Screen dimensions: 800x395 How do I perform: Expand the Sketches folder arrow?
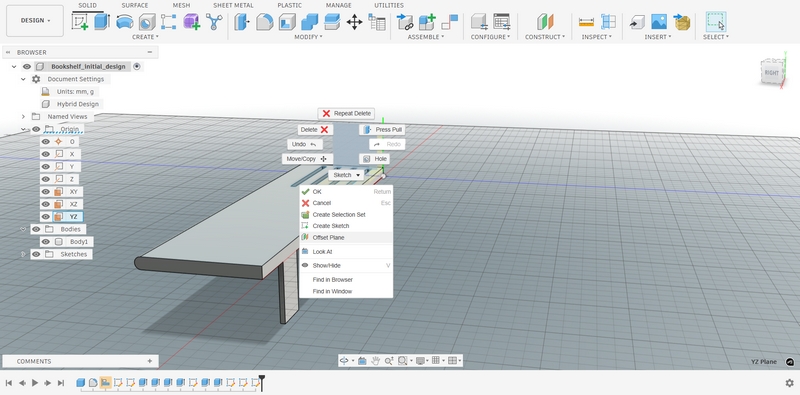(23, 254)
